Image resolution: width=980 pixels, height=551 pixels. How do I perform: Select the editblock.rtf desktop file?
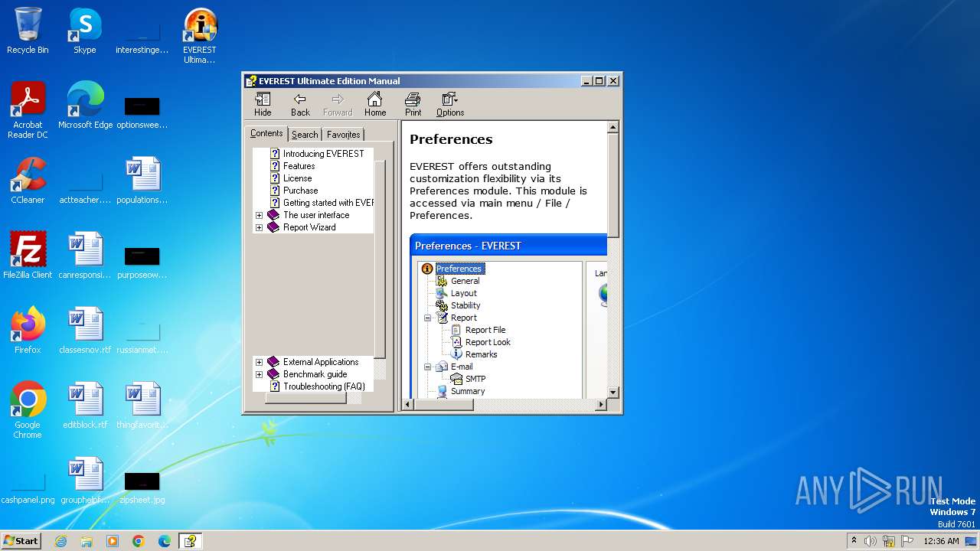point(85,406)
